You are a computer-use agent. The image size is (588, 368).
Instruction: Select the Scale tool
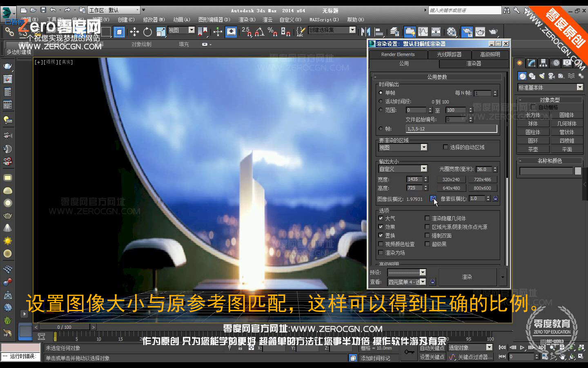[161, 31]
